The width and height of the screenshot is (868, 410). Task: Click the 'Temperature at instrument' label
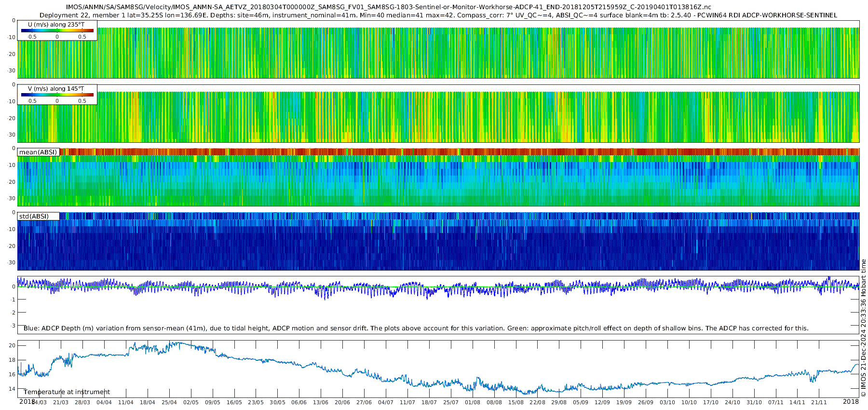click(67, 392)
